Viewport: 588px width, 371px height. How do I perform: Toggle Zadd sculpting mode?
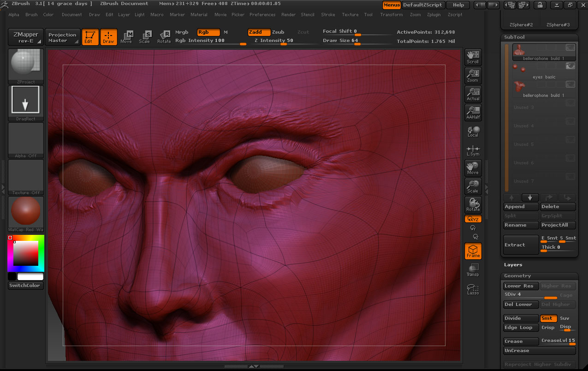259,32
